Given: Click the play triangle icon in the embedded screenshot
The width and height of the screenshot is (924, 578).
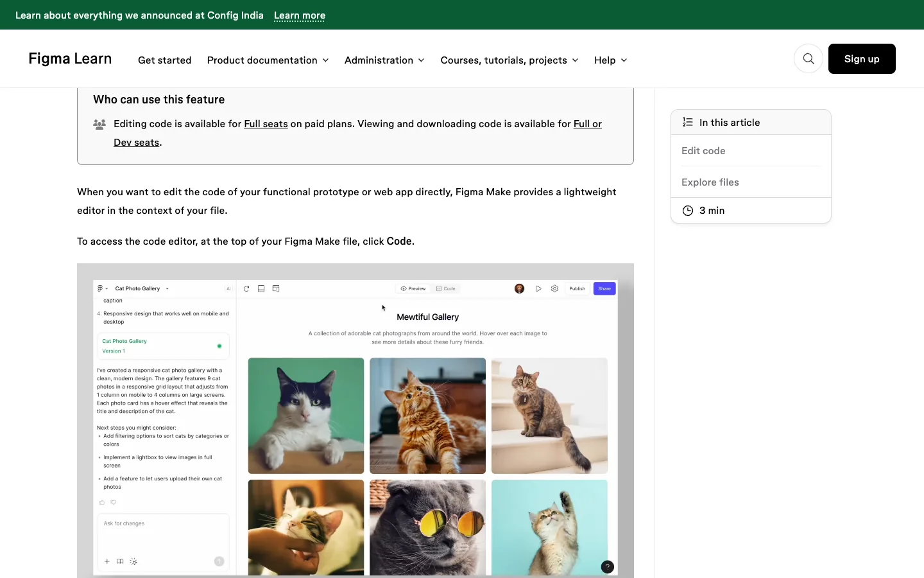Looking at the screenshot, I should [539, 289].
